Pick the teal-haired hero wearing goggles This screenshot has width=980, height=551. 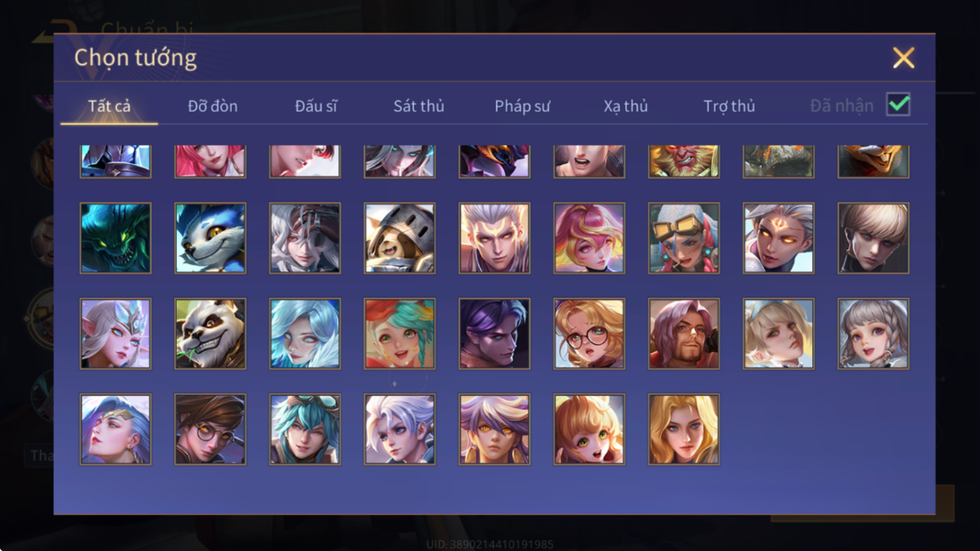(305, 429)
